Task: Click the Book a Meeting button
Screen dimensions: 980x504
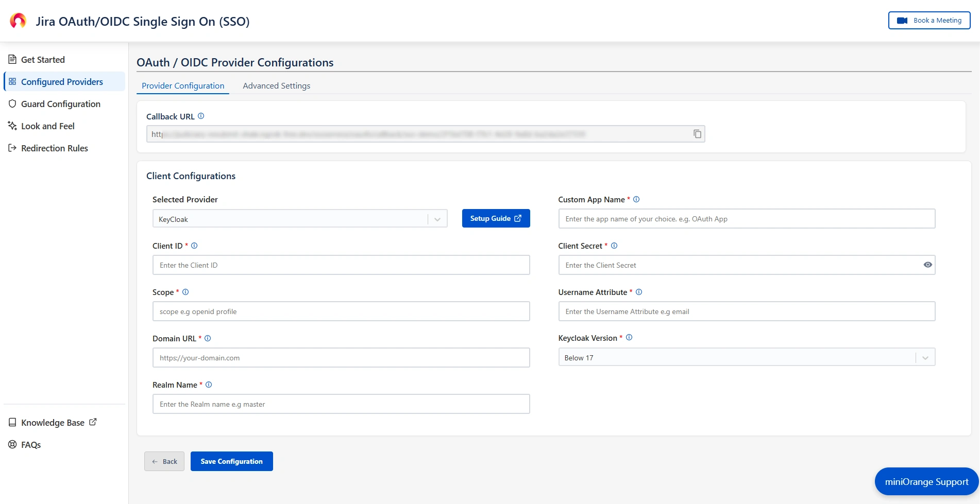Action: pyautogui.click(x=929, y=21)
